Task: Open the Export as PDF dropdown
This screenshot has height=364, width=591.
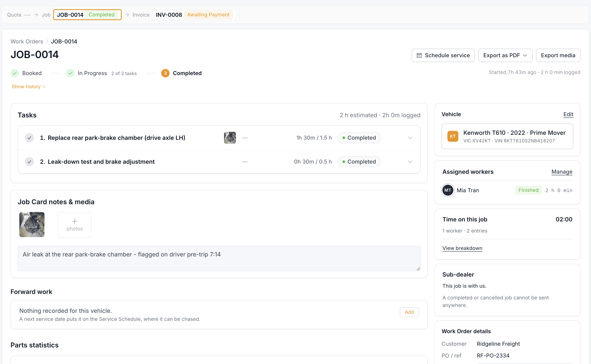Action: point(505,55)
